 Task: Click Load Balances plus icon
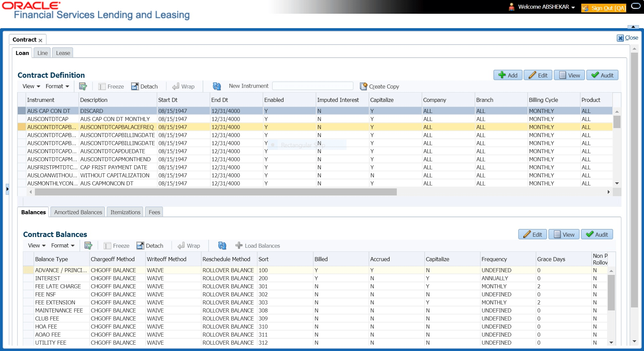point(239,246)
